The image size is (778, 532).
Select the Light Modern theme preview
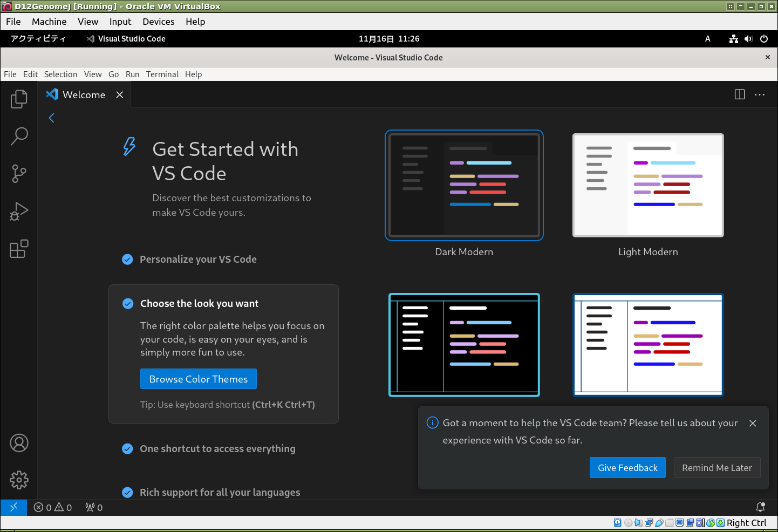click(647, 185)
